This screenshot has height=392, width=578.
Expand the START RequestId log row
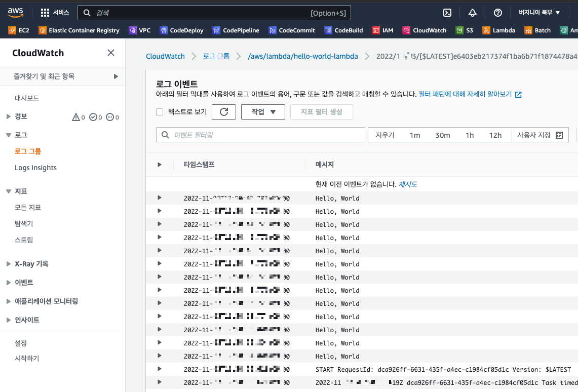(x=159, y=369)
